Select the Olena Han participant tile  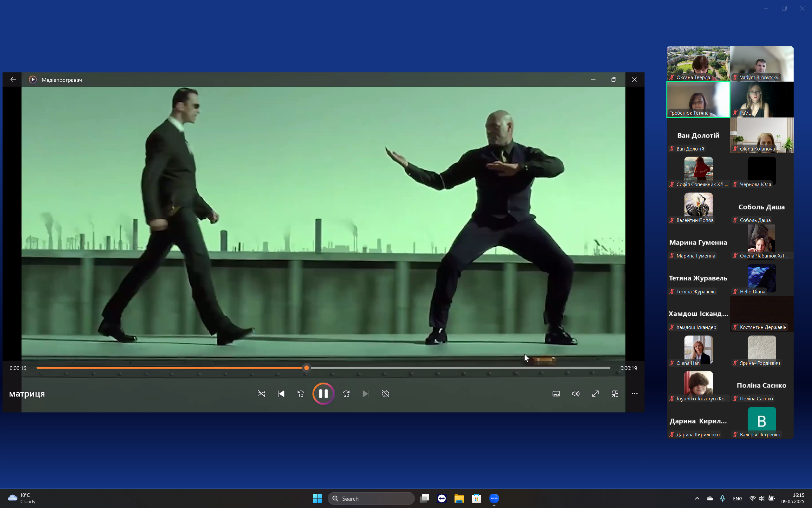(698, 350)
